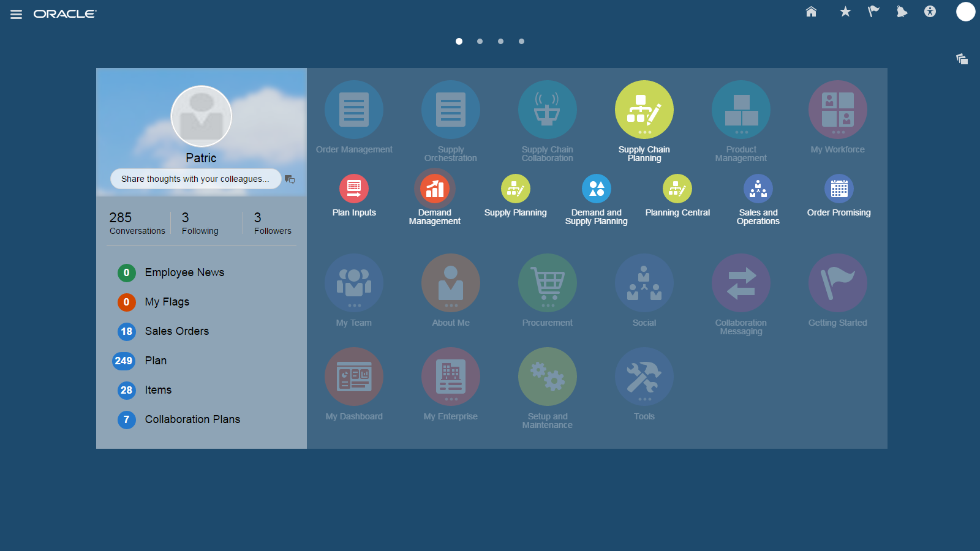The height and width of the screenshot is (551, 980).
Task: Open the Procurement cart icon
Action: [548, 283]
